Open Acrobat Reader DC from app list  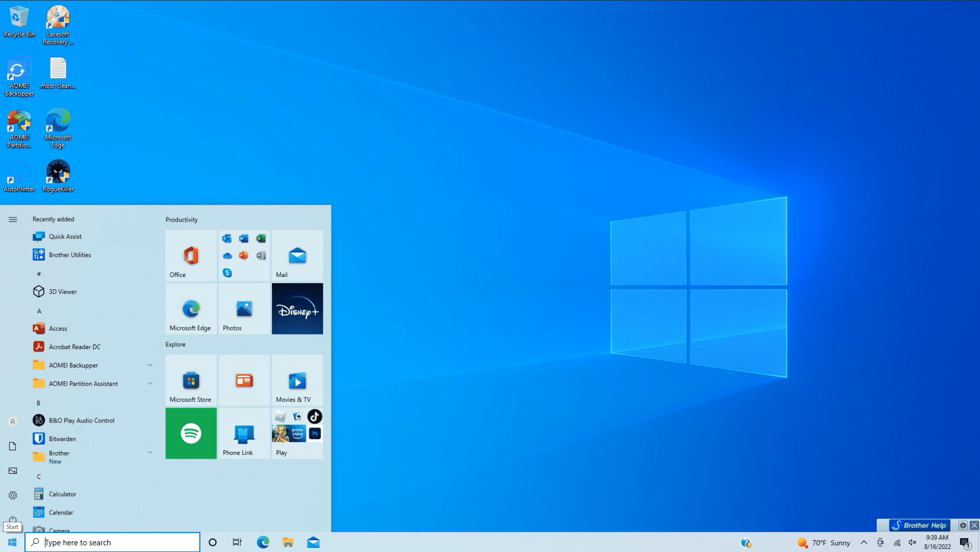point(93,347)
